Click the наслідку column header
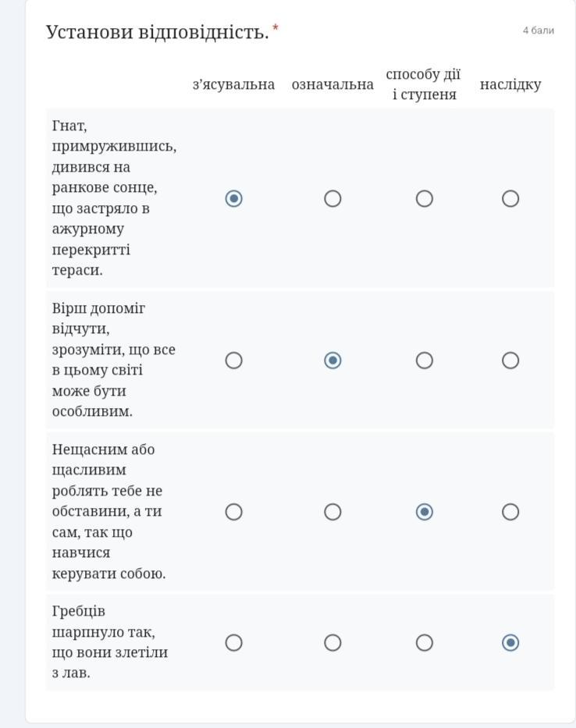Image resolution: width=576 pixels, height=728 pixels. [510, 84]
